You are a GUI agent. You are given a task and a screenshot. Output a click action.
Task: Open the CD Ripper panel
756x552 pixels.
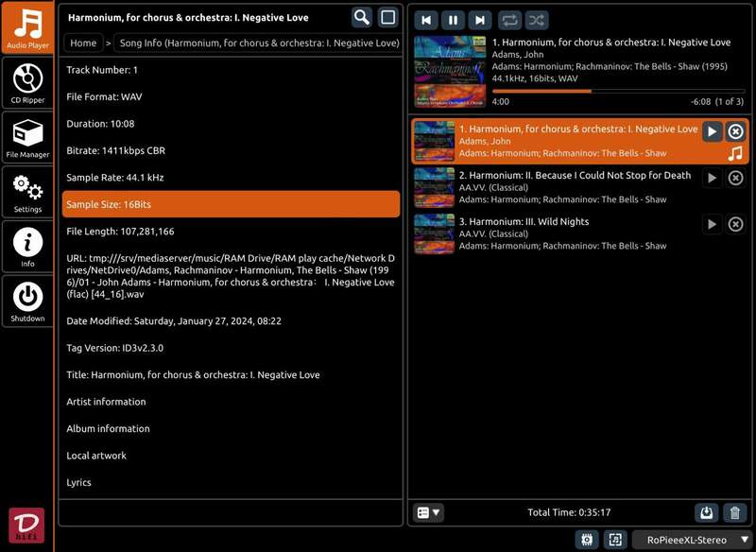27,82
